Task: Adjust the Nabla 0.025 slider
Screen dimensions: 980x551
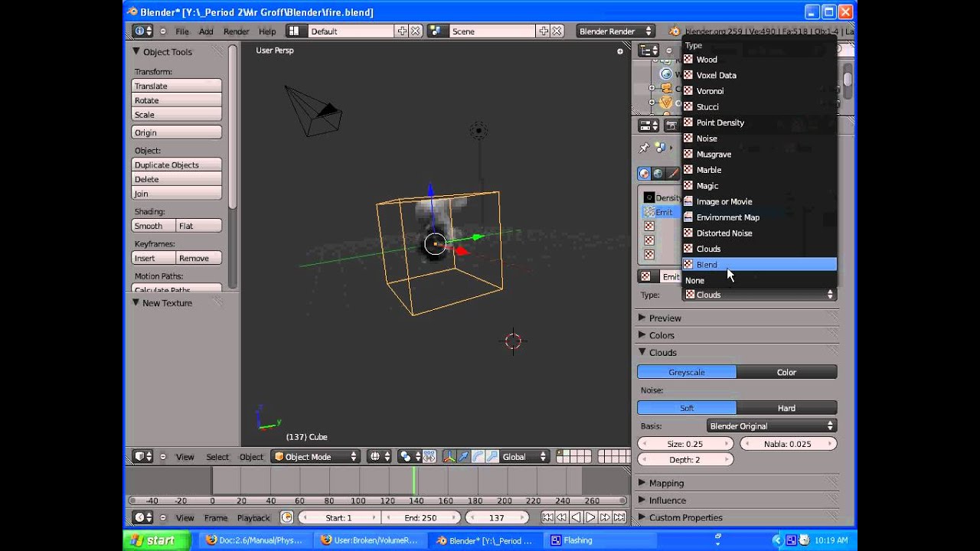Action: [788, 444]
